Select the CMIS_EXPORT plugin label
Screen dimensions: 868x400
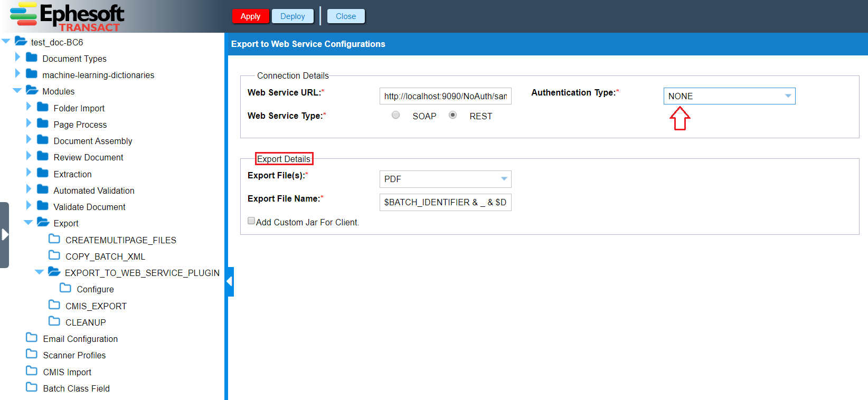coord(96,306)
